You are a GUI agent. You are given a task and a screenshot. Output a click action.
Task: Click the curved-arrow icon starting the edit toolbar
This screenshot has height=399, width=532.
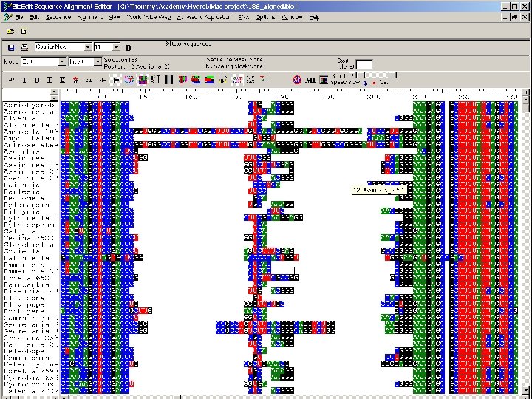11,80
